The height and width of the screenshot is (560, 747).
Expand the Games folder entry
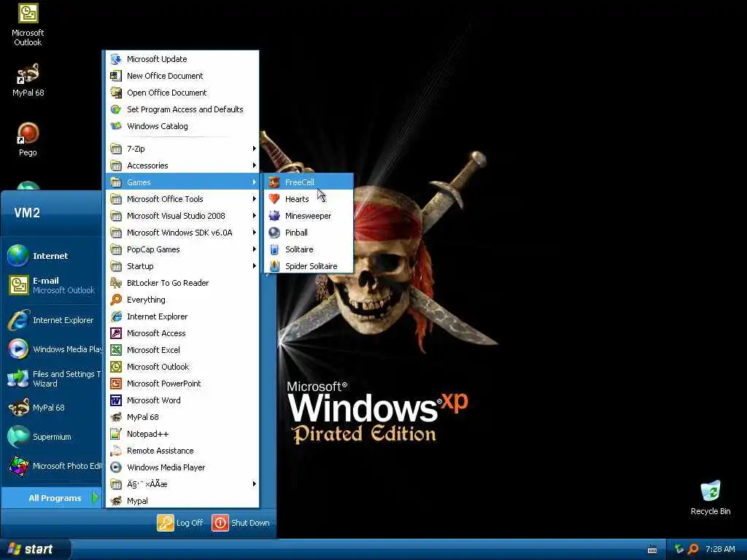coord(182,182)
